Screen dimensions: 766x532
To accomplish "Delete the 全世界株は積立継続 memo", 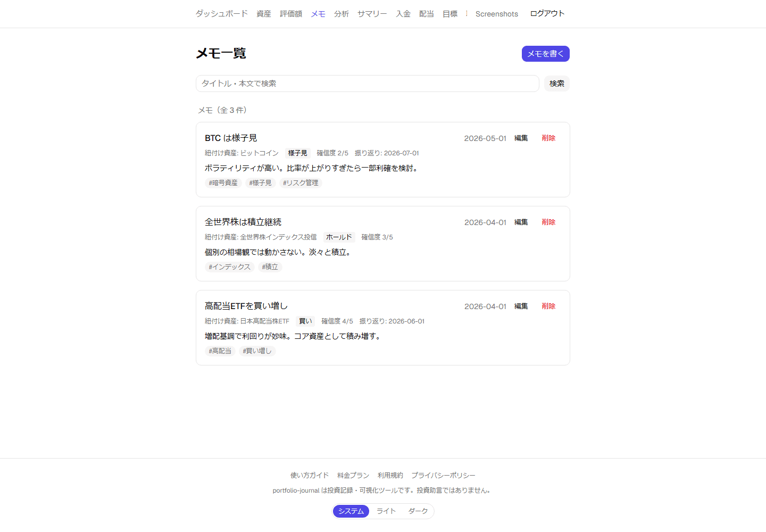I will tap(548, 222).
